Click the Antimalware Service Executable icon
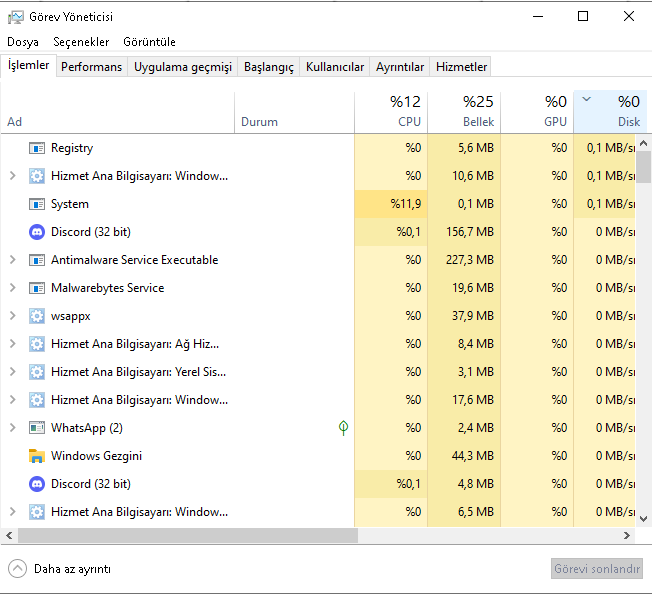Viewport: 652px width, 600px height. coord(37,260)
